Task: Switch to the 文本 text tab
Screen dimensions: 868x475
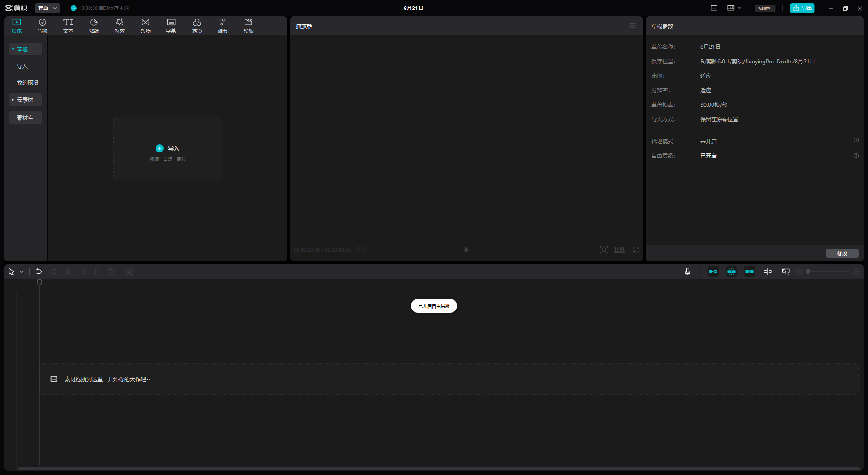Action: (x=68, y=26)
